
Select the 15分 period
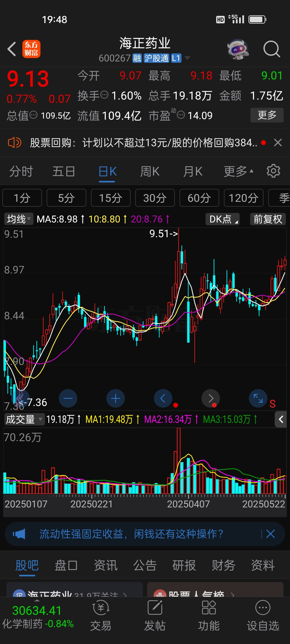111,198
